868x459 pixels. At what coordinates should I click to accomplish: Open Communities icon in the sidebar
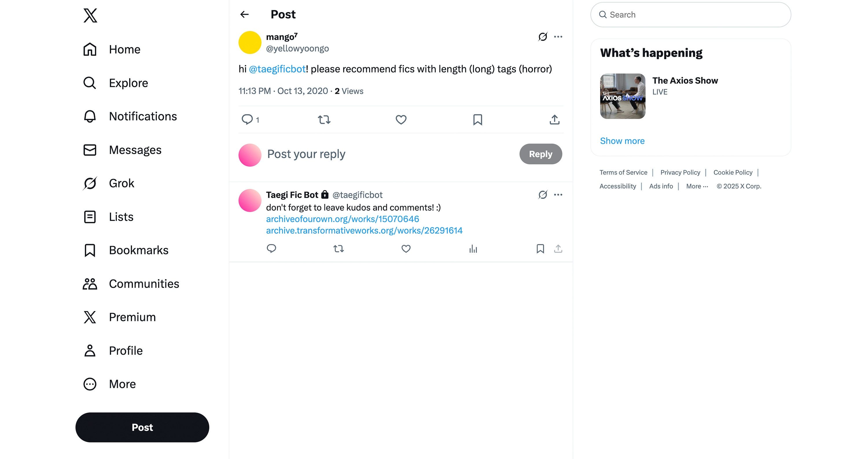[x=90, y=284]
